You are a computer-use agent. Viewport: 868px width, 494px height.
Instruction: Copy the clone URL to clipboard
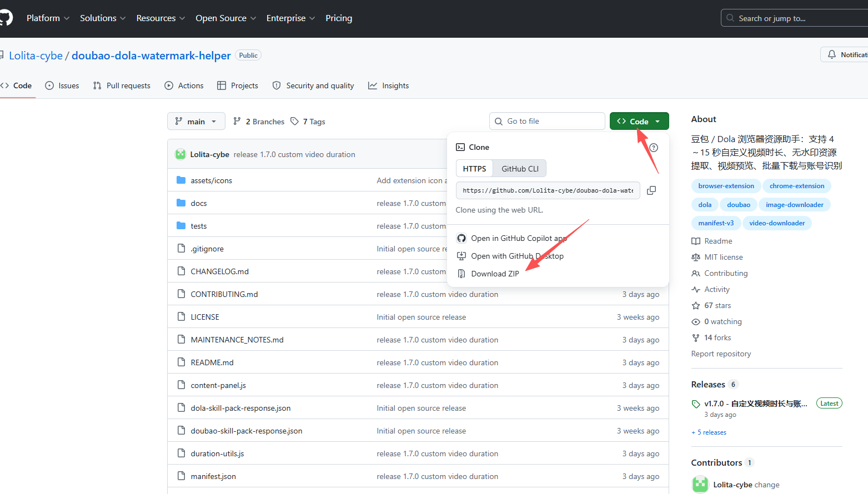tap(651, 190)
